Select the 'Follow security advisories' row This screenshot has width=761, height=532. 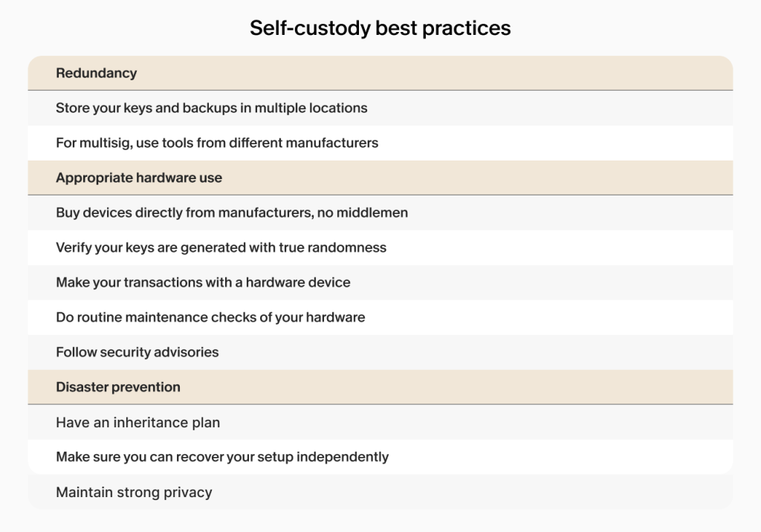pos(380,352)
